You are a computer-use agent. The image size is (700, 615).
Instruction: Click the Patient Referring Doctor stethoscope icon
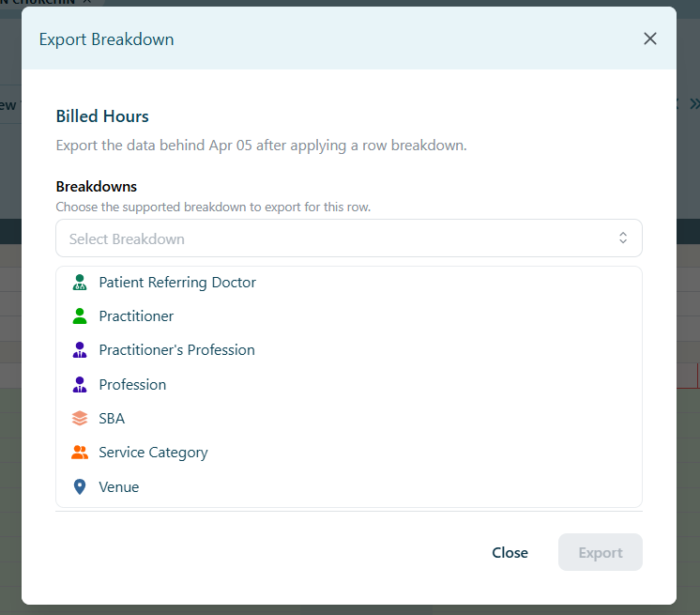(80, 283)
